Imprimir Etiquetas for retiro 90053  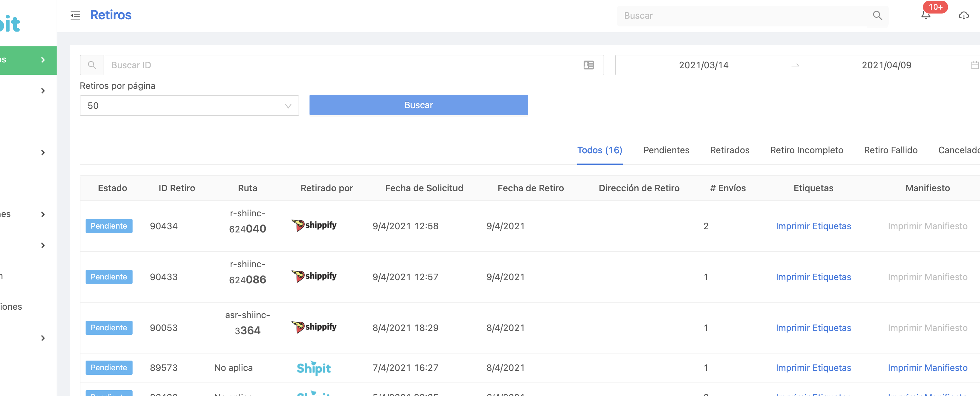coord(813,328)
